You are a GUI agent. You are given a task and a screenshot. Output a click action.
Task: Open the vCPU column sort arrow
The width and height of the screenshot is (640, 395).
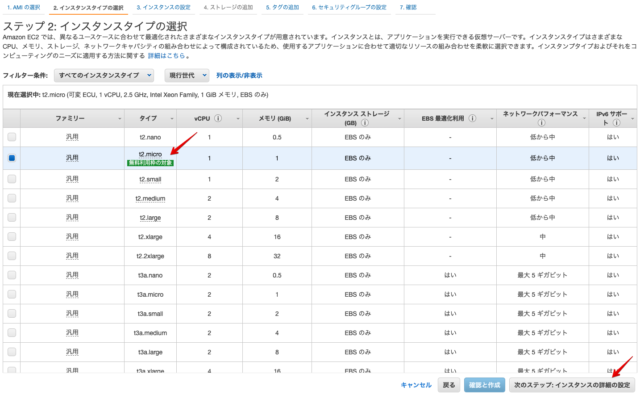(x=238, y=119)
